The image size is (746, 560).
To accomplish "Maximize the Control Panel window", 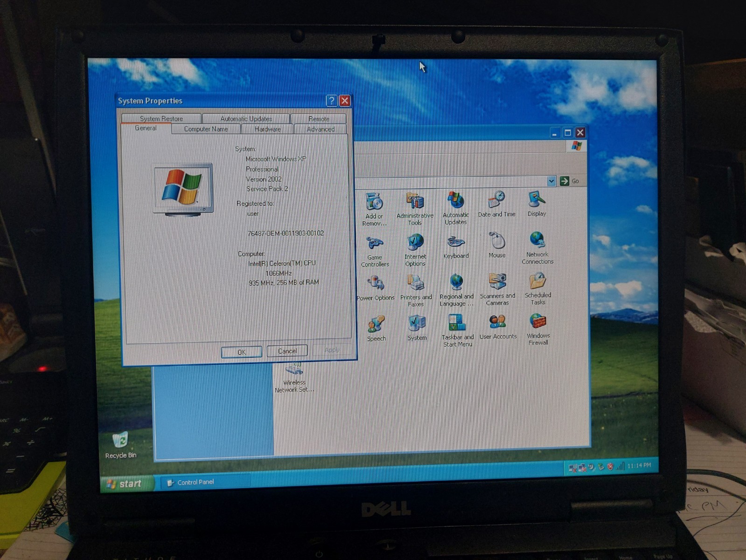I will [x=567, y=133].
